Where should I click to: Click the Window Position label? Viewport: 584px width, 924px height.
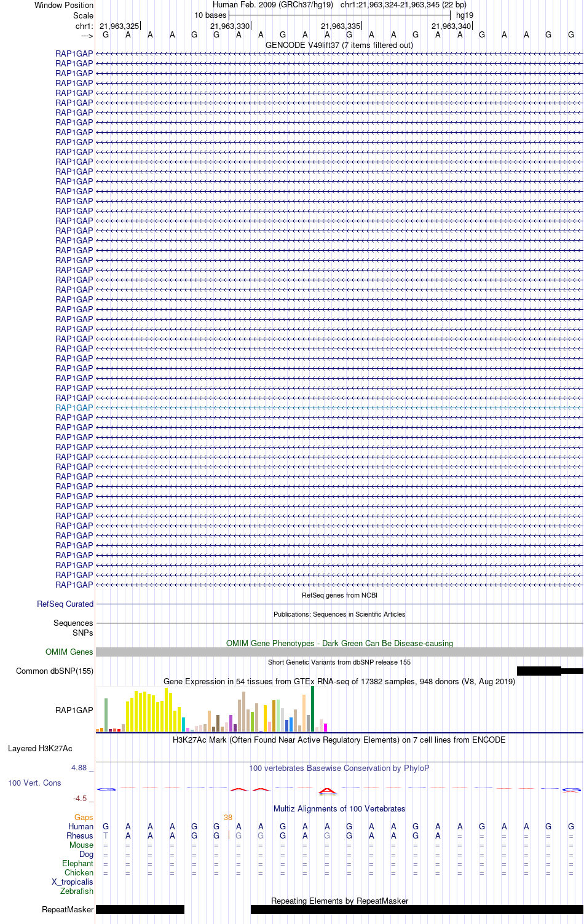click(64, 5)
